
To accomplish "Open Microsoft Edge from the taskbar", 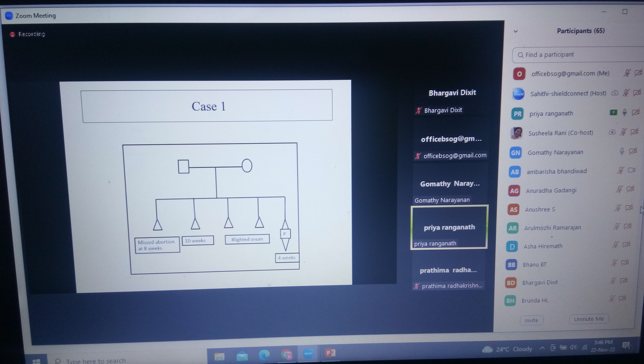I will [x=264, y=355].
